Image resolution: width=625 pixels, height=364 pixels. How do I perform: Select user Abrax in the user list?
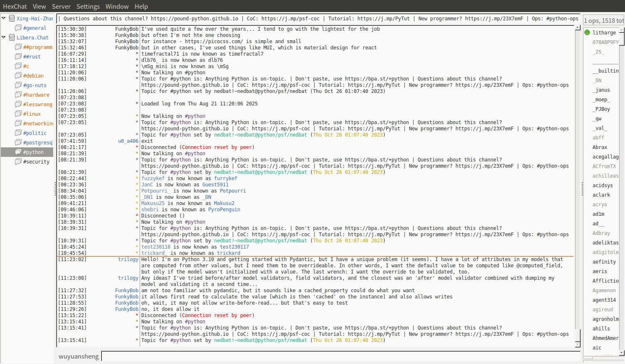600,147
